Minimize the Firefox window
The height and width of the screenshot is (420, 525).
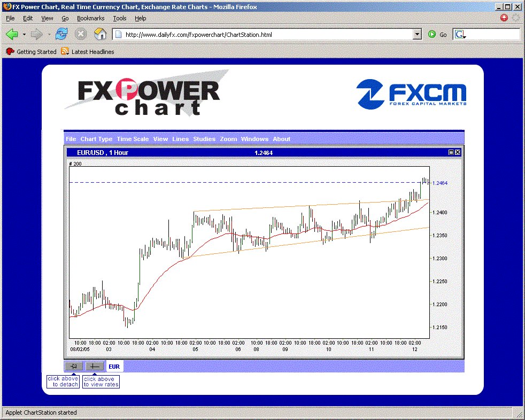tap(499, 7)
